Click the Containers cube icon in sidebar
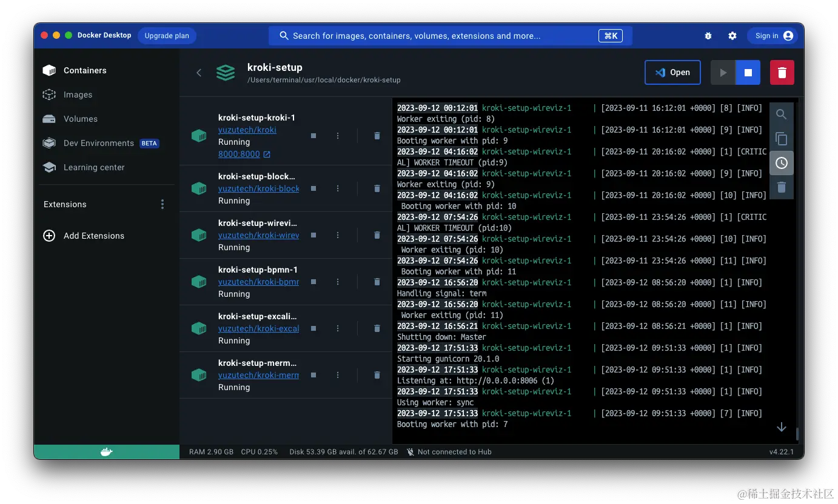The image size is (838, 504). tap(49, 70)
